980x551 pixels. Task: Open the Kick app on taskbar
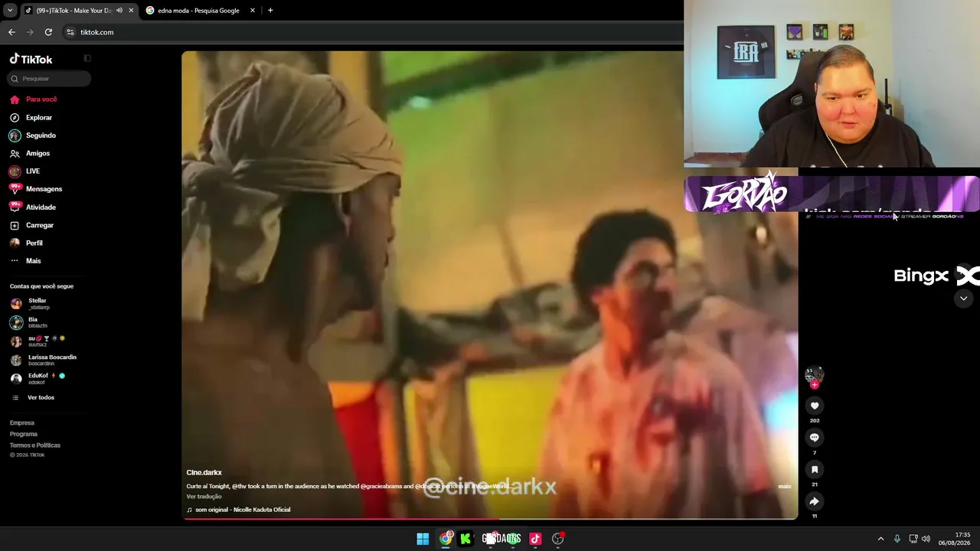point(465,539)
